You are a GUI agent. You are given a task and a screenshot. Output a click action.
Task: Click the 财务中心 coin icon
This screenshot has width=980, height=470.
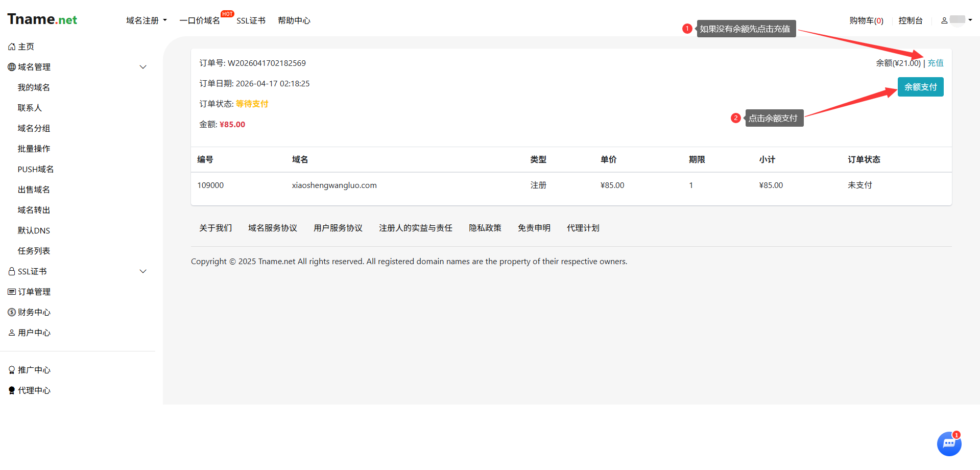[12, 312]
